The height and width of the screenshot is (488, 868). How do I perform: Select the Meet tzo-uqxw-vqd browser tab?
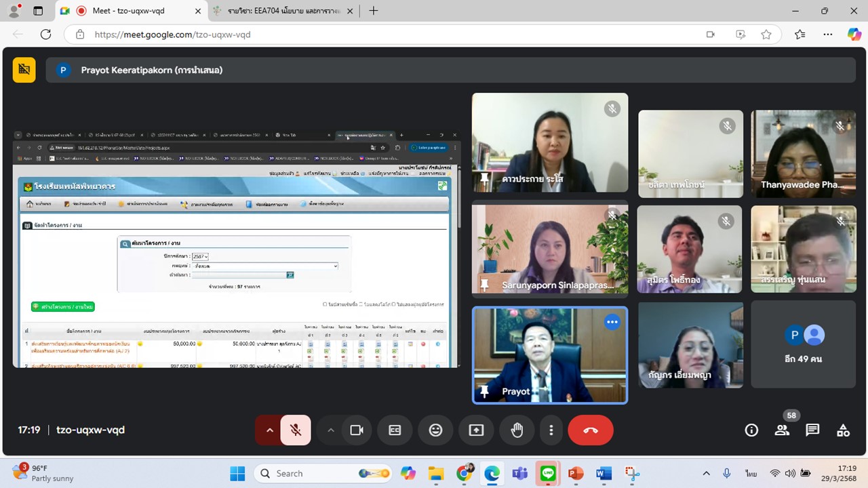click(130, 11)
